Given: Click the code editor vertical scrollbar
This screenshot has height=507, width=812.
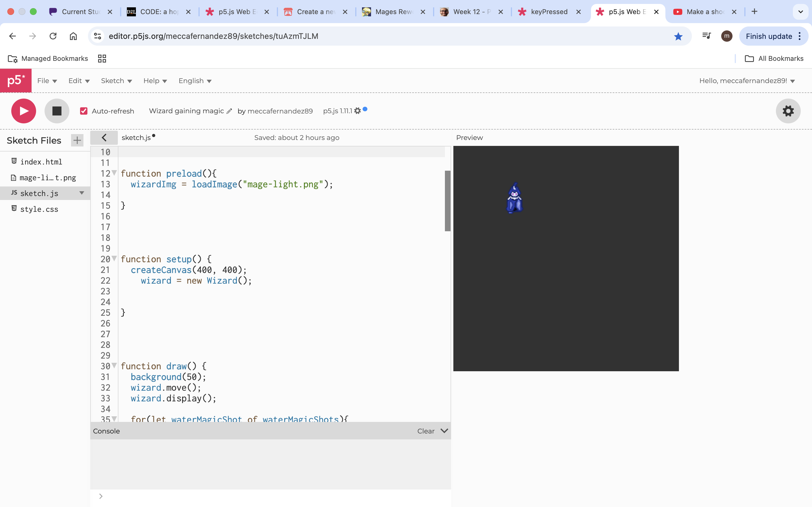Looking at the screenshot, I should pos(448,201).
